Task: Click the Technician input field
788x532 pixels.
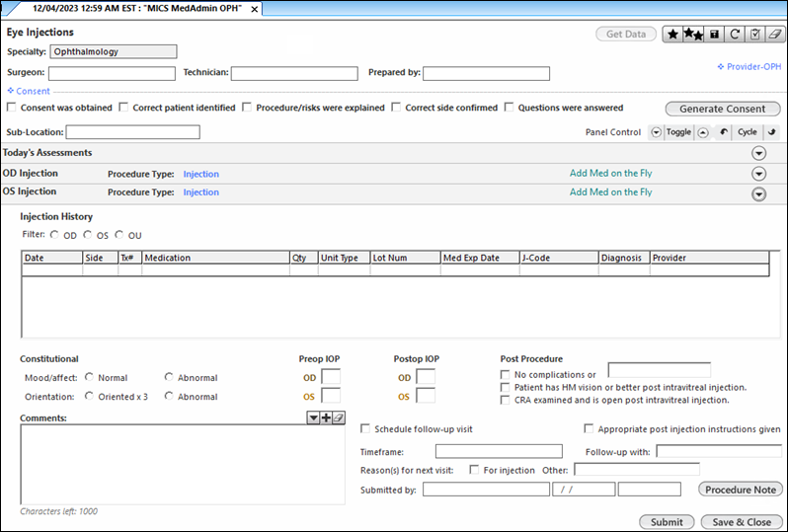Action: (294, 73)
